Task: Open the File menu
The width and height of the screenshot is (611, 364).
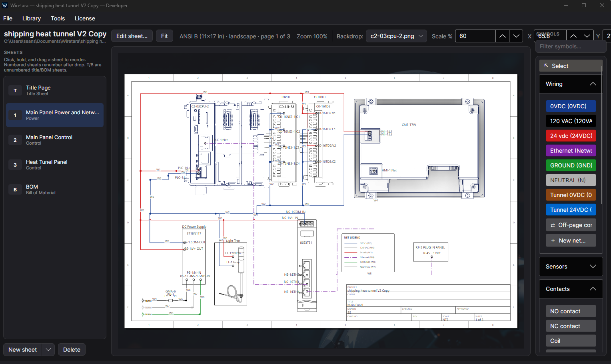Action: point(8,18)
